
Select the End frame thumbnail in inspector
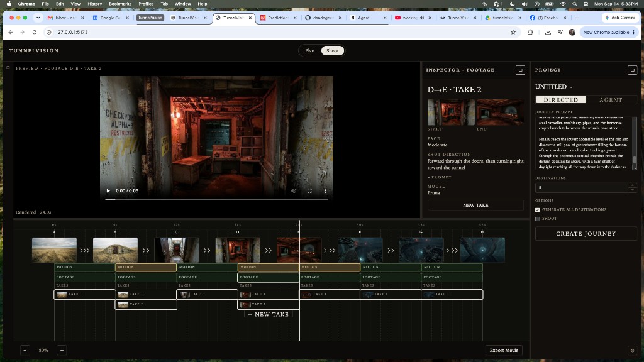[500, 112]
